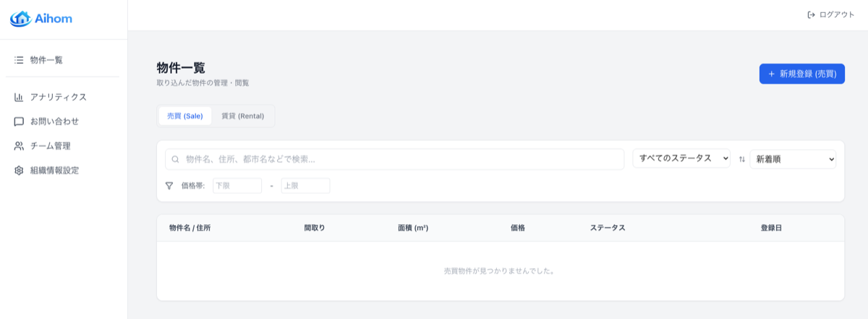Click the bar chart アナリティクス icon
Screen dimensions: 868x319
pyautogui.click(x=19, y=97)
